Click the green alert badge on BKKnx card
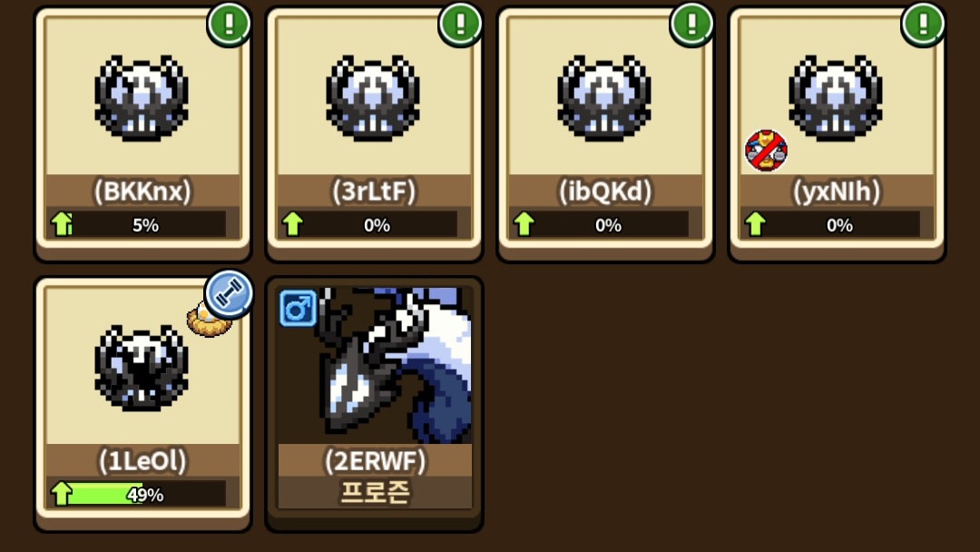Screen dimensions: 980x552 [229, 24]
